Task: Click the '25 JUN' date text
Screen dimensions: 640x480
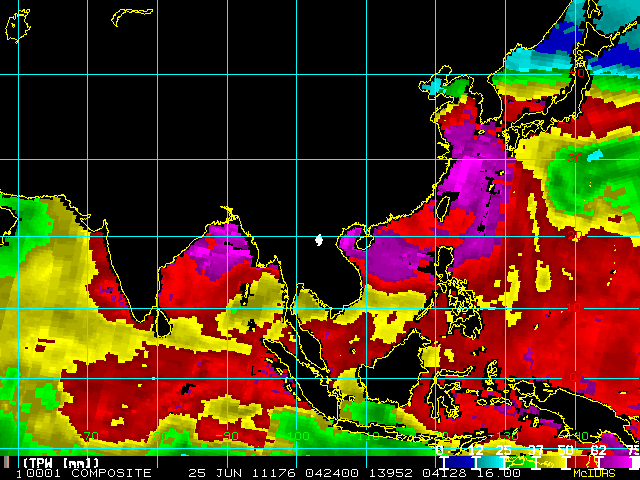Action: pyautogui.click(x=215, y=473)
